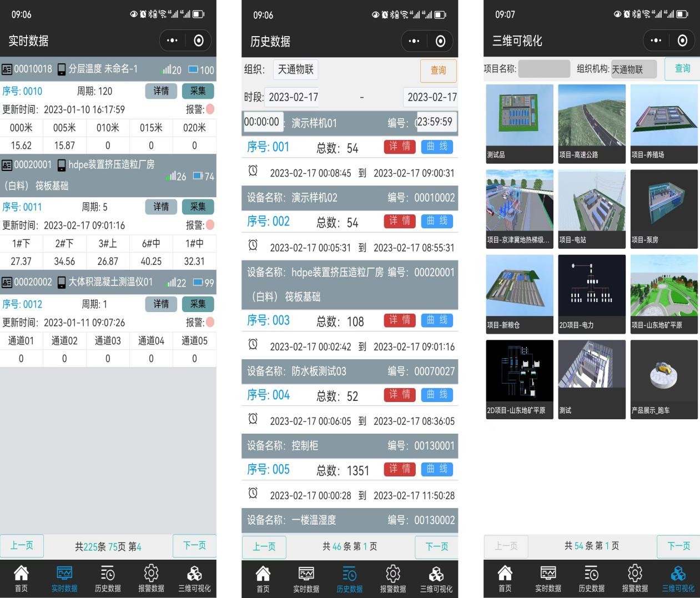
Task: Open the 报警数据 gear icon in the middle screen
Action: click(393, 573)
